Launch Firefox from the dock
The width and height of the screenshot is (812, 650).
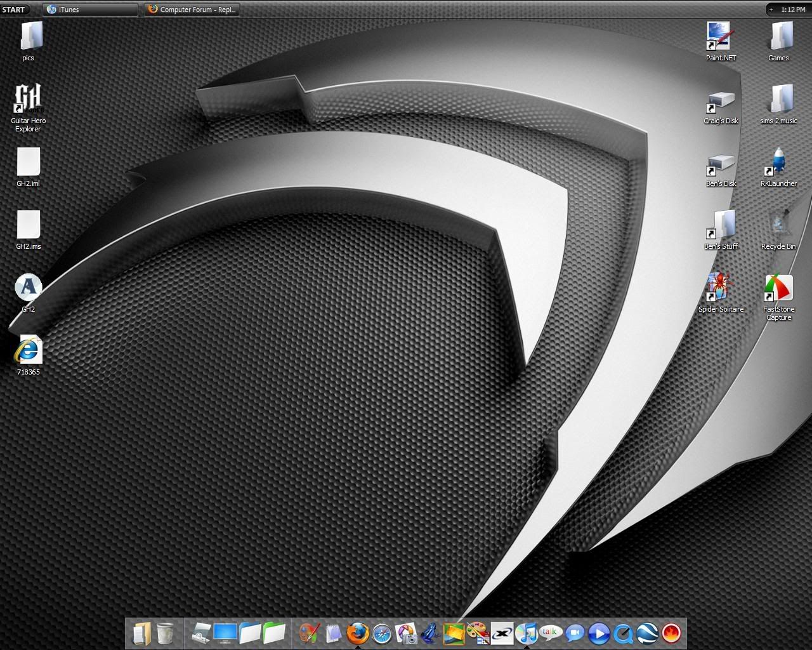point(358,633)
